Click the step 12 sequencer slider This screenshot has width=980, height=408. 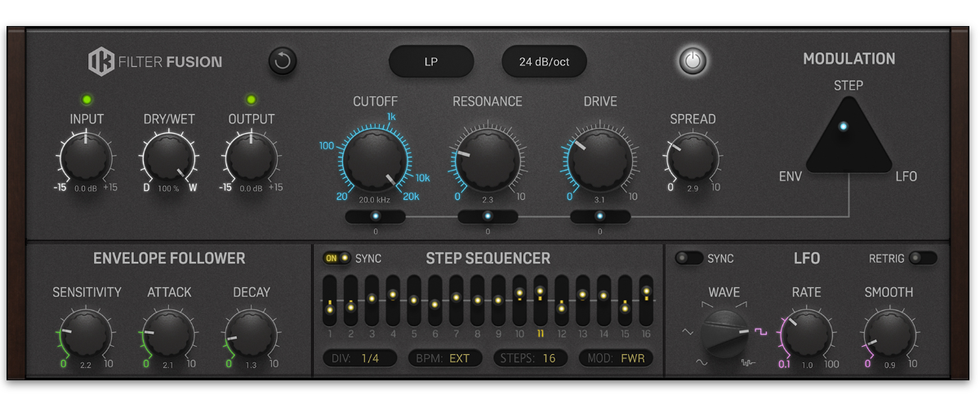tap(562, 300)
